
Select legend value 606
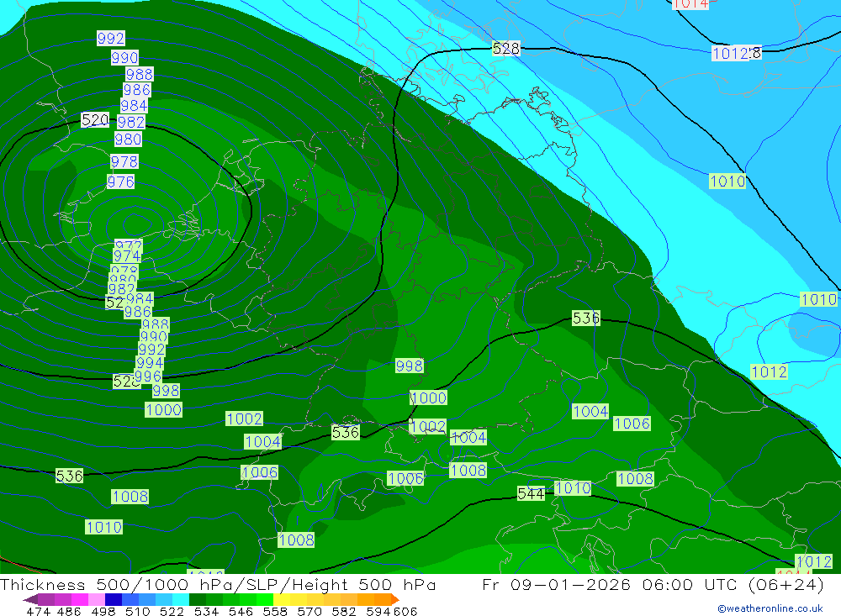(405, 611)
